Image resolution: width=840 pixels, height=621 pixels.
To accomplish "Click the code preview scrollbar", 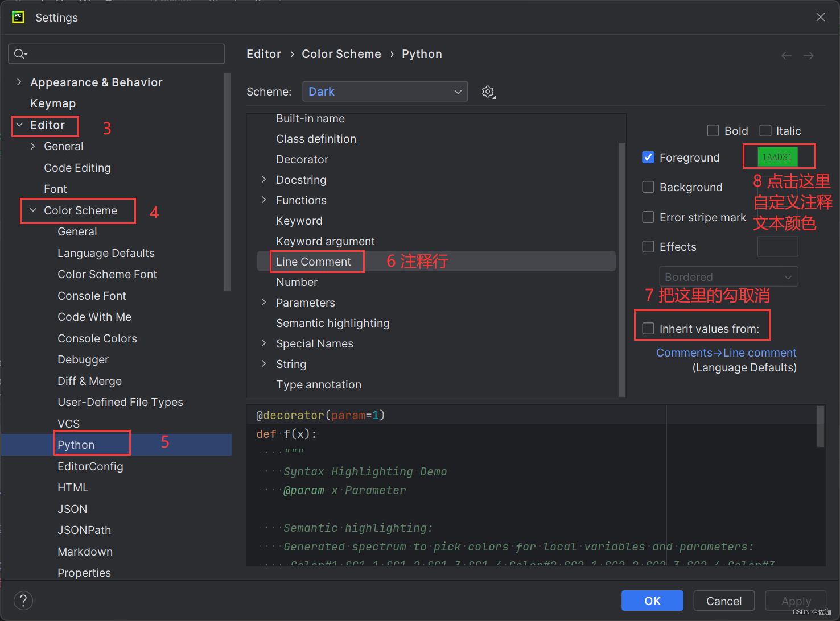I will click(x=821, y=427).
